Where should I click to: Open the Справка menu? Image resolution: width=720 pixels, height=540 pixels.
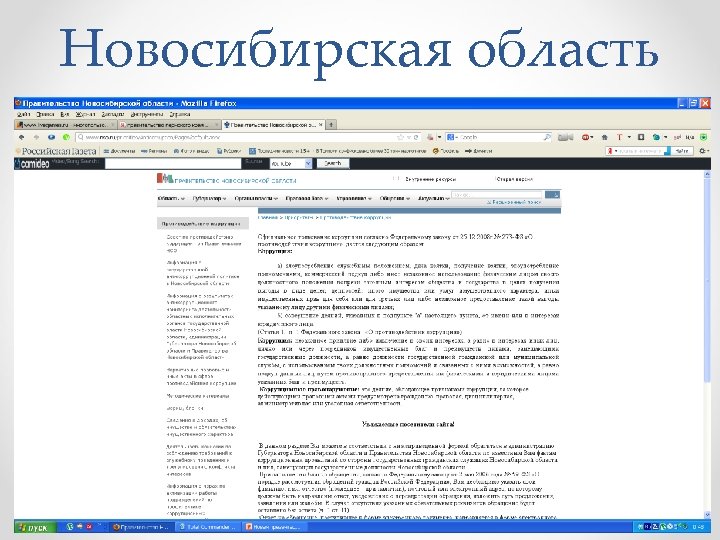tap(180, 114)
